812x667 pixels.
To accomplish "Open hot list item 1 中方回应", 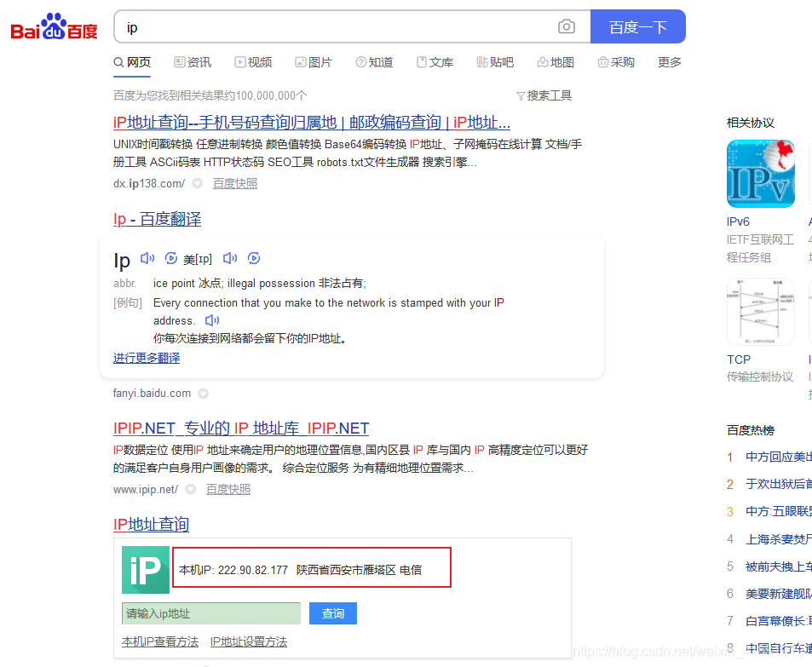I will click(778, 457).
